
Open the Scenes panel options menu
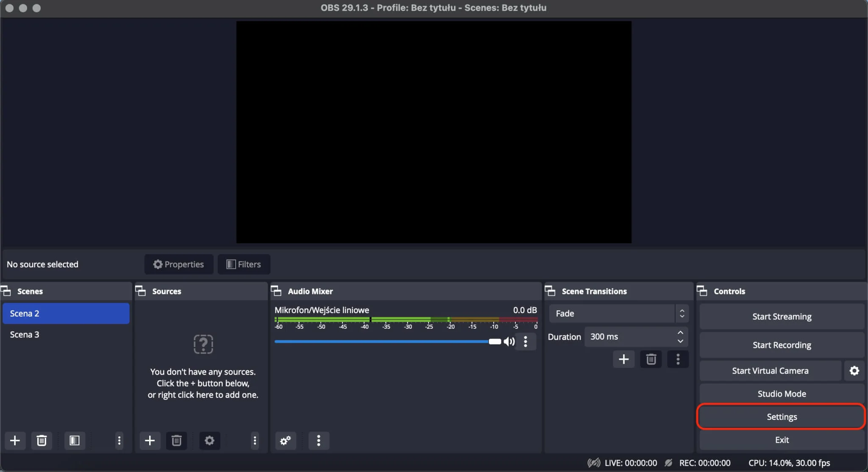[x=119, y=441]
